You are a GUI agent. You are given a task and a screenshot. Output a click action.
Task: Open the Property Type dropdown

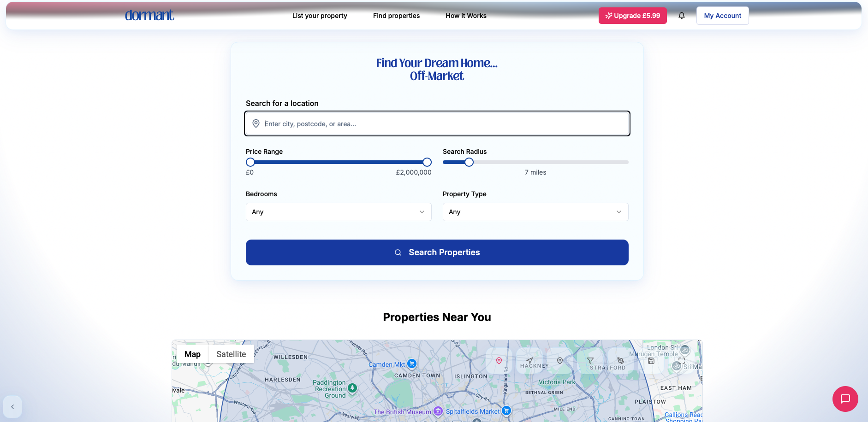535,212
